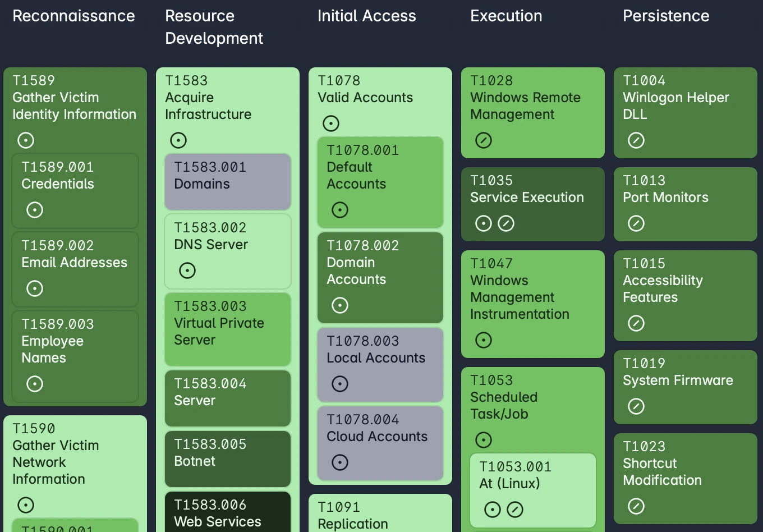This screenshot has width=763, height=532.
Task: Click the target icon under Email Addresses
Action: click(x=35, y=288)
